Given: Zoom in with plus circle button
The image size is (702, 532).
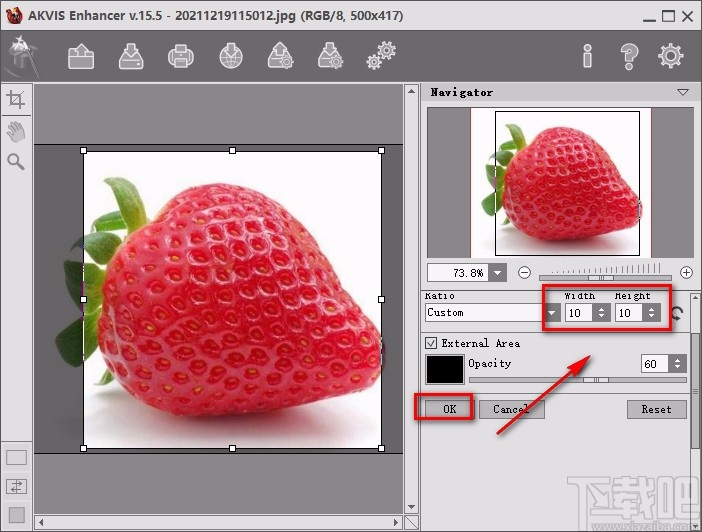Looking at the screenshot, I should point(686,272).
